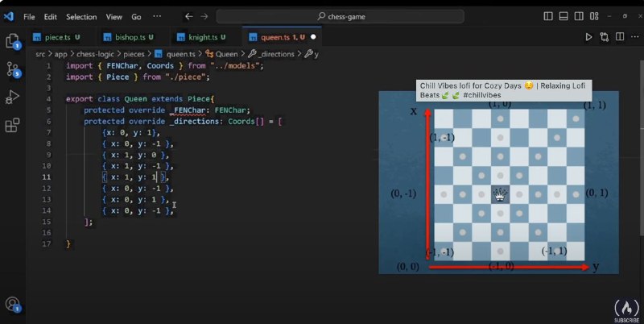
Task: Click the freeCodeCamp Subscribe logo
Action: click(x=627, y=311)
